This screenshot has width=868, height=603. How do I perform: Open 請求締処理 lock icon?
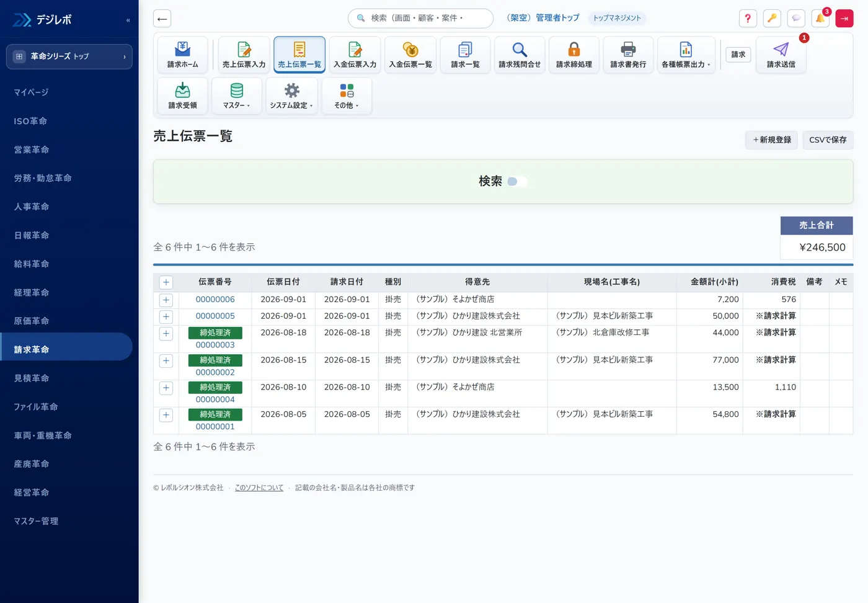[x=574, y=55]
